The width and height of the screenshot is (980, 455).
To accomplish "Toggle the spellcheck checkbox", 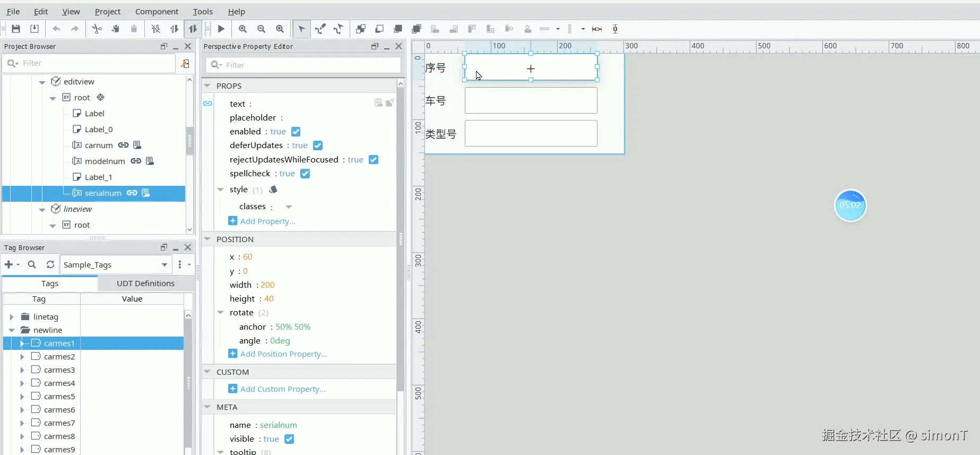I will 305,174.
